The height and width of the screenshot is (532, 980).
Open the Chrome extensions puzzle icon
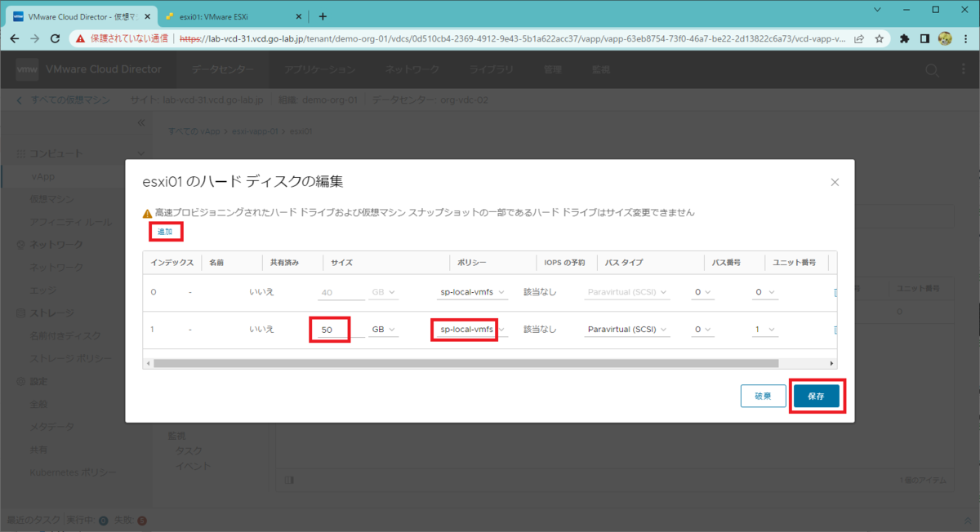pos(905,38)
